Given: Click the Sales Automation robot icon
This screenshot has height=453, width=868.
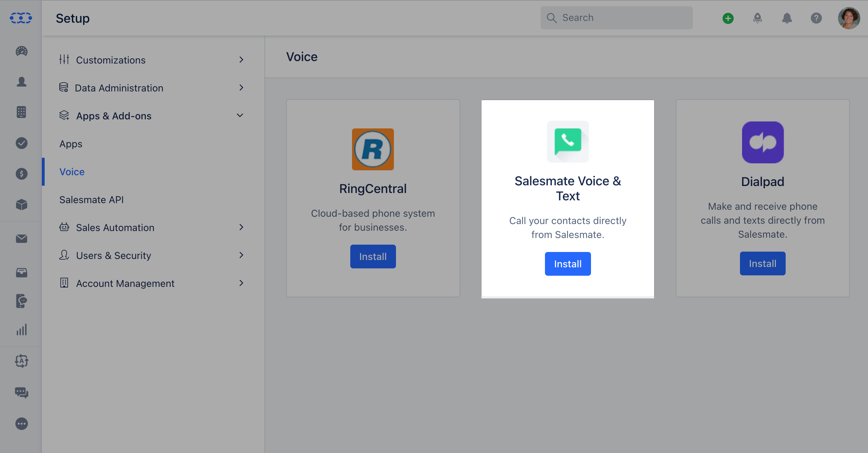Looking at the screenshot, I should pyautogui.click(x=64, y=227).
